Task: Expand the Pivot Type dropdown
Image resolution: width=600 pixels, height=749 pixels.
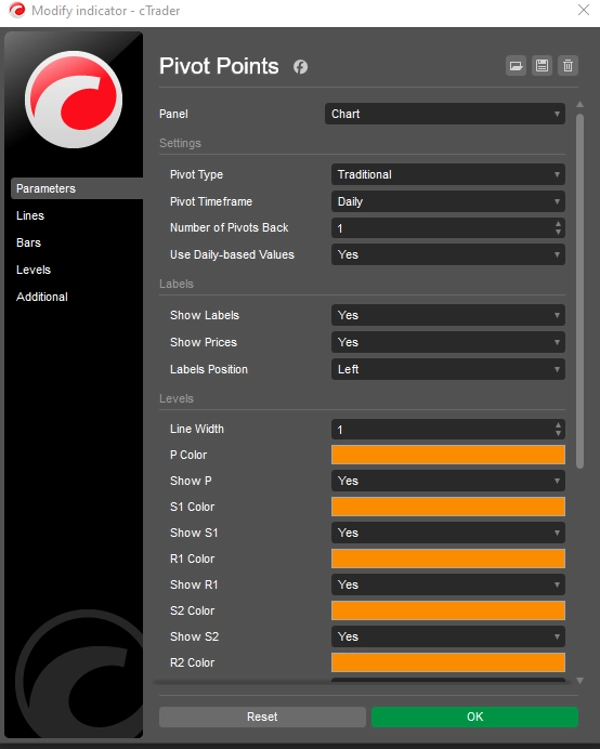Action: 447,175
